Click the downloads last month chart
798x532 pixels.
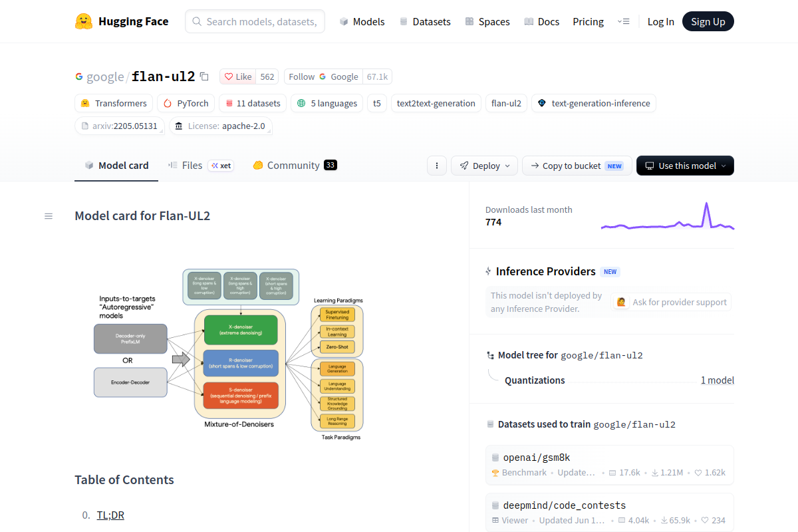pos(668,216)
